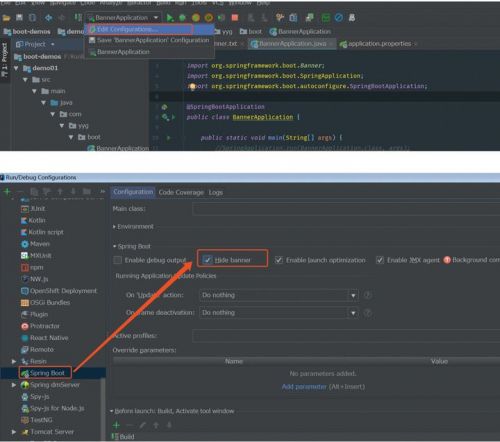Collapse the Spring Boot section
This screenshot has height=442, width=500.
[114, 246]
